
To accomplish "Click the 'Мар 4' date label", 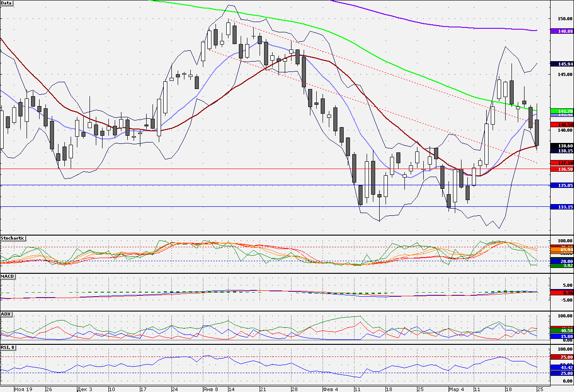I will pyautogui.click(x=456, y=389).
